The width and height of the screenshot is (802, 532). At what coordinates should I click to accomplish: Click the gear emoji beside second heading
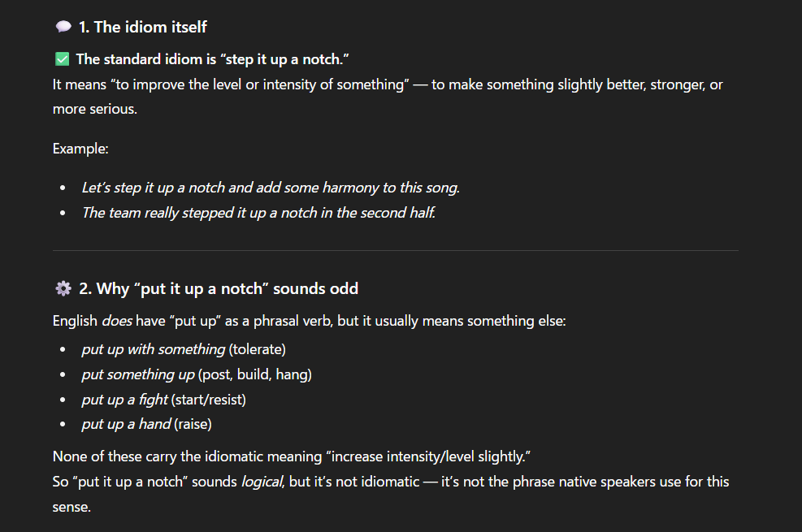(x=63, y=288)
